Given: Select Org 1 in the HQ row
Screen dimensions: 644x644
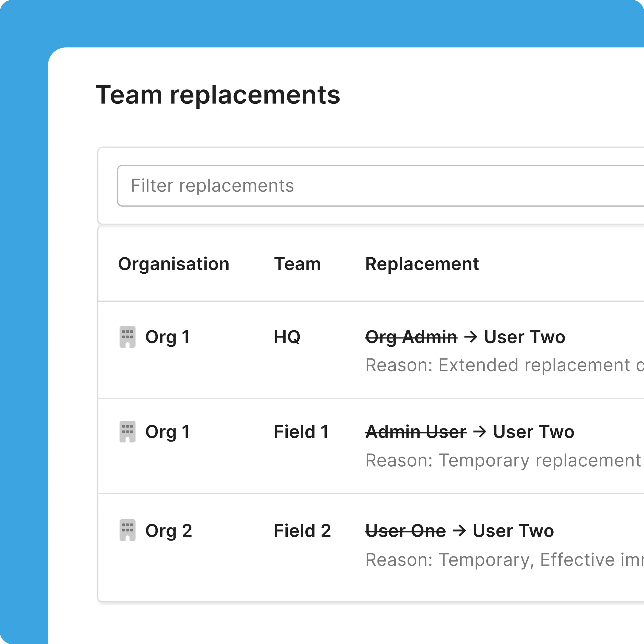Looking at the screenshot, I should click(168, 337).
